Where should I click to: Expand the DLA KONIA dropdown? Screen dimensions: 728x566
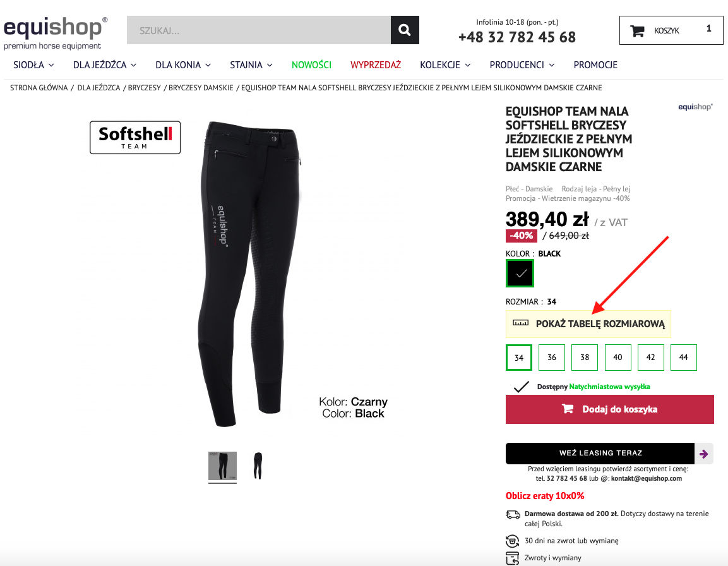183,65
